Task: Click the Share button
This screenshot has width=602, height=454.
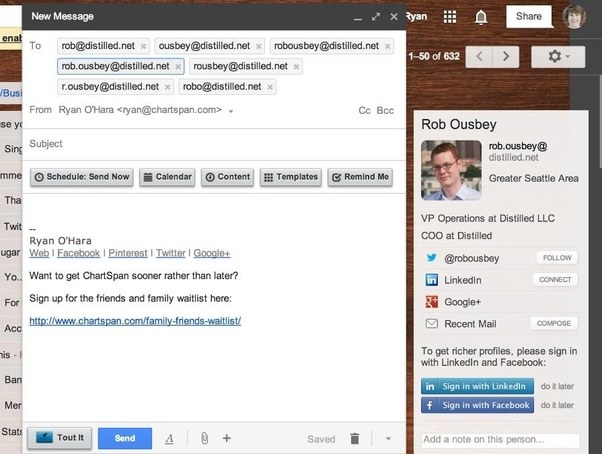Action: [x=529, y=17]
